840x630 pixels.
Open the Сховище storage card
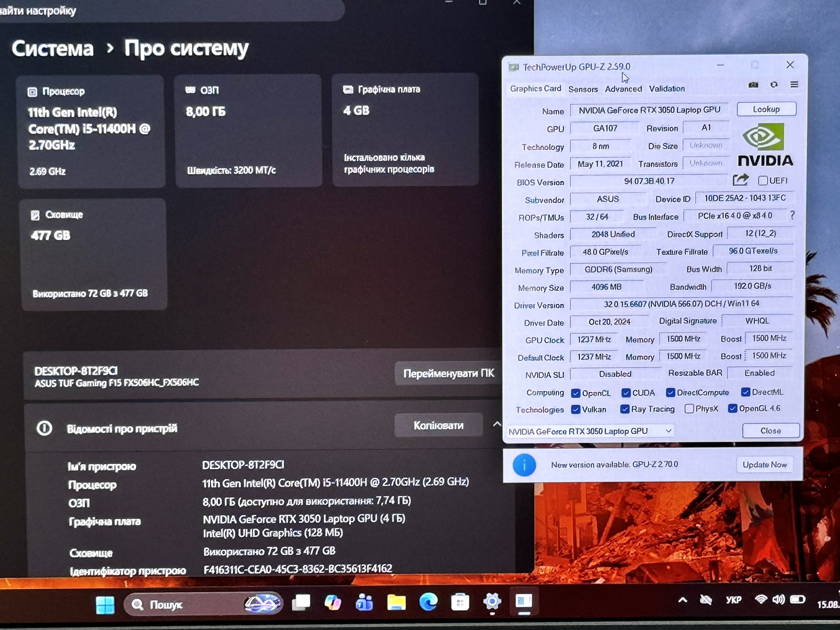[x=94, y=254]
